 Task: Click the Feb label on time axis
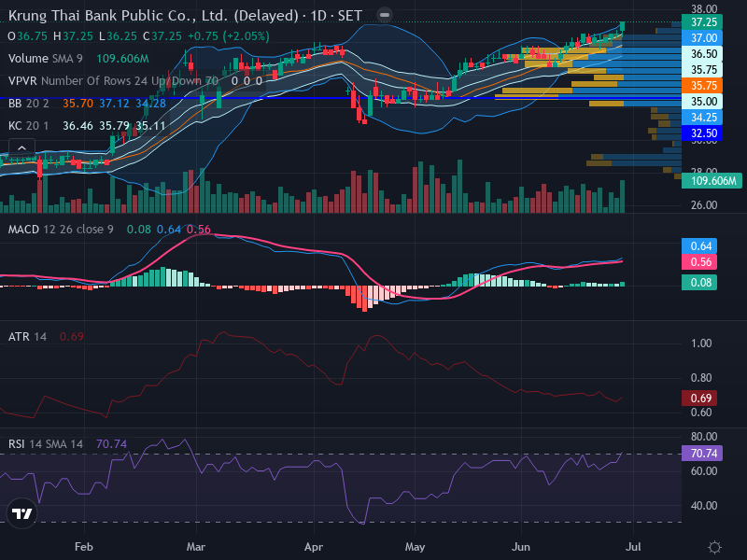[x=84, y=547]
